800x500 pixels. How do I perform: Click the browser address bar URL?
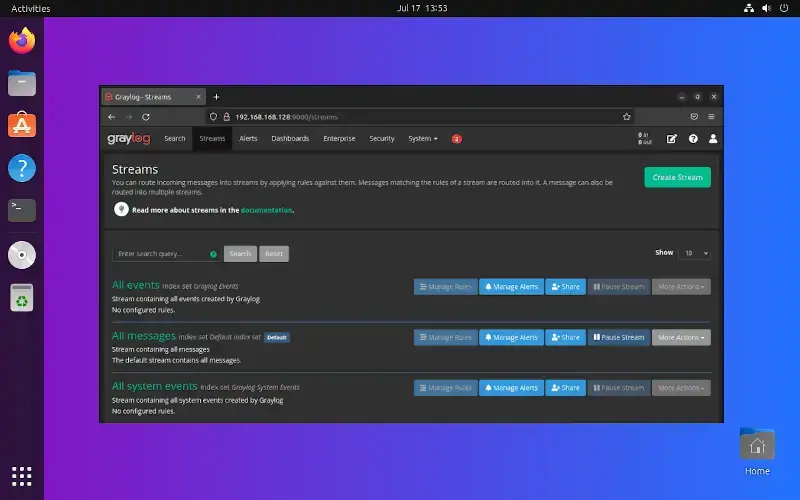(x=286, y=117)
